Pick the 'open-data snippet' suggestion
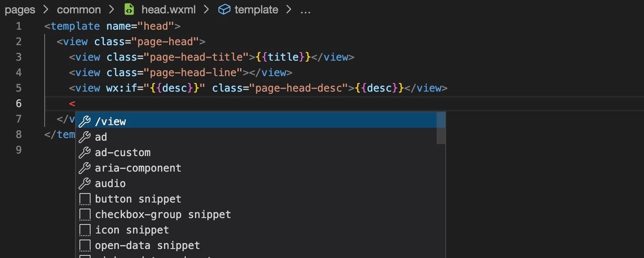The width and height of the screenshot is (644, 258). [x=256, y=245]
